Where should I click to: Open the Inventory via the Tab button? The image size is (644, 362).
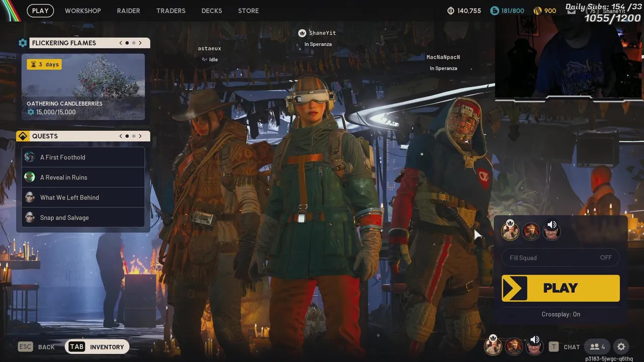97,347
